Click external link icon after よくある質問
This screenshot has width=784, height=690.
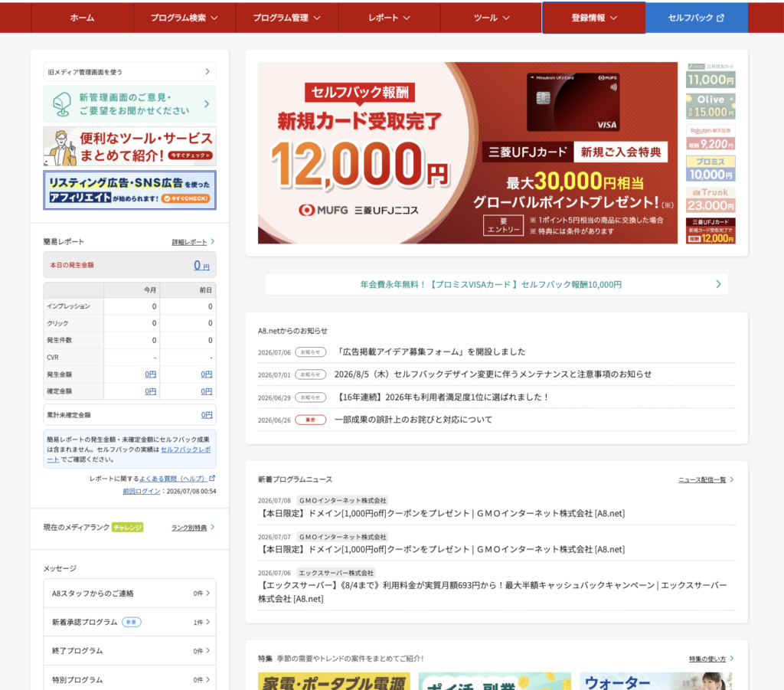tap(212, 478)
